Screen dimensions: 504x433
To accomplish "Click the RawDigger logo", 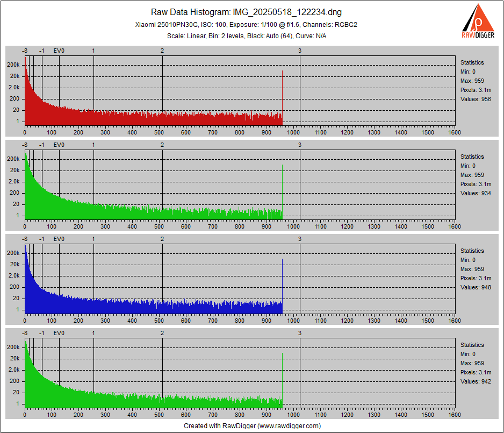I will coord(478,22).
